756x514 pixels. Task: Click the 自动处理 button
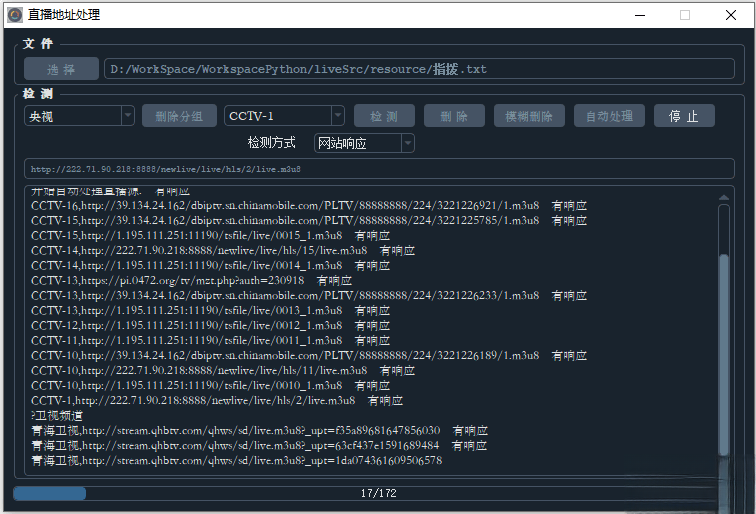pos(609,116)
